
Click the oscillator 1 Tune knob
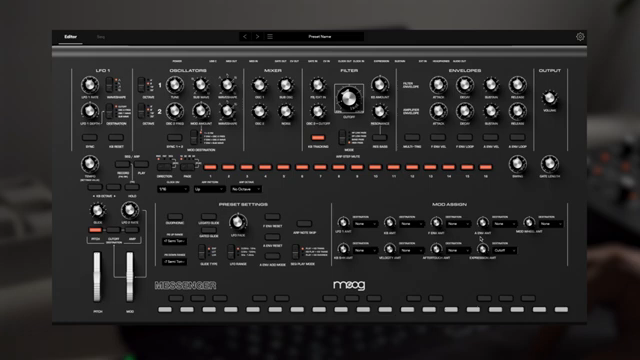(x=175, y=85)
